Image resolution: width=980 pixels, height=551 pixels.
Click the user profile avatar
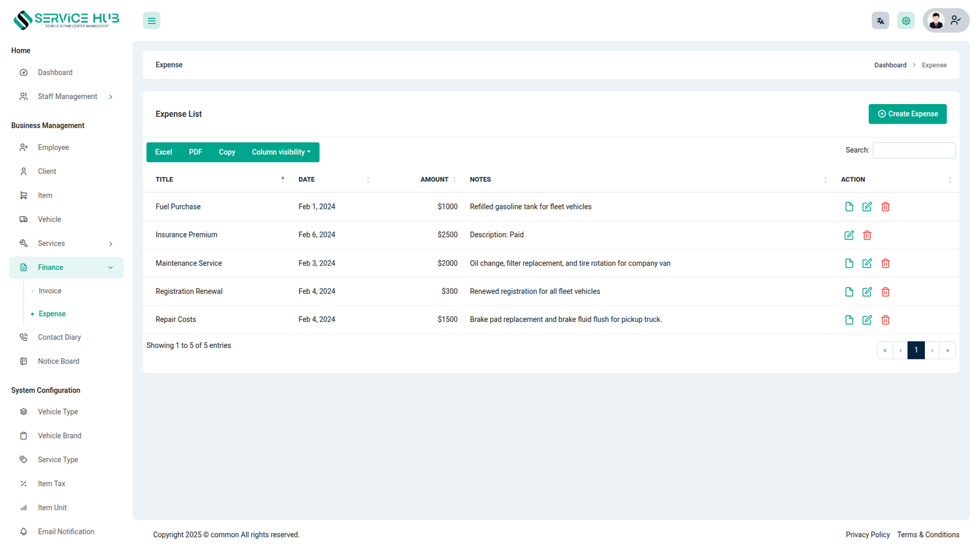(936, 21)
